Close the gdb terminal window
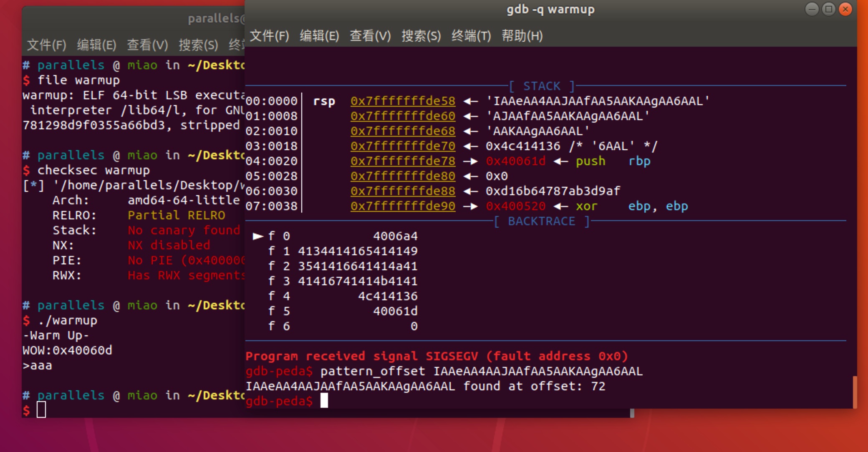The height and width of the screenshot is (452, 868). 845,9
